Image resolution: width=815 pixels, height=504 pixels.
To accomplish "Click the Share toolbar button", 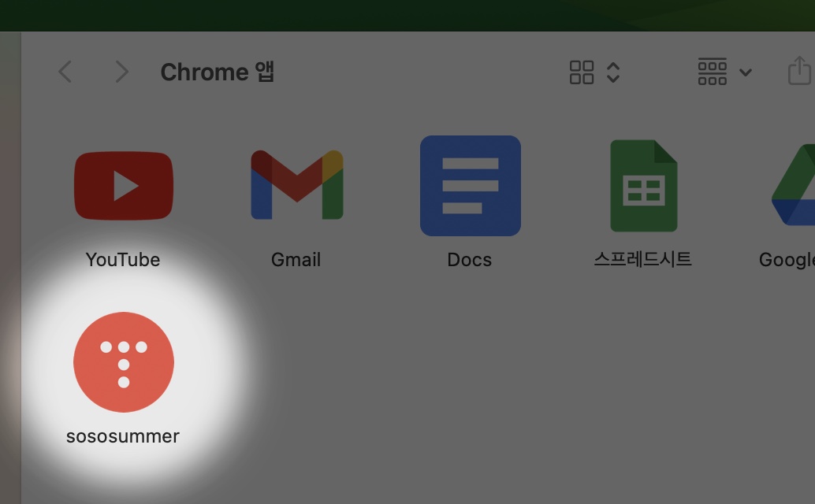I will (x=799, y=71).
